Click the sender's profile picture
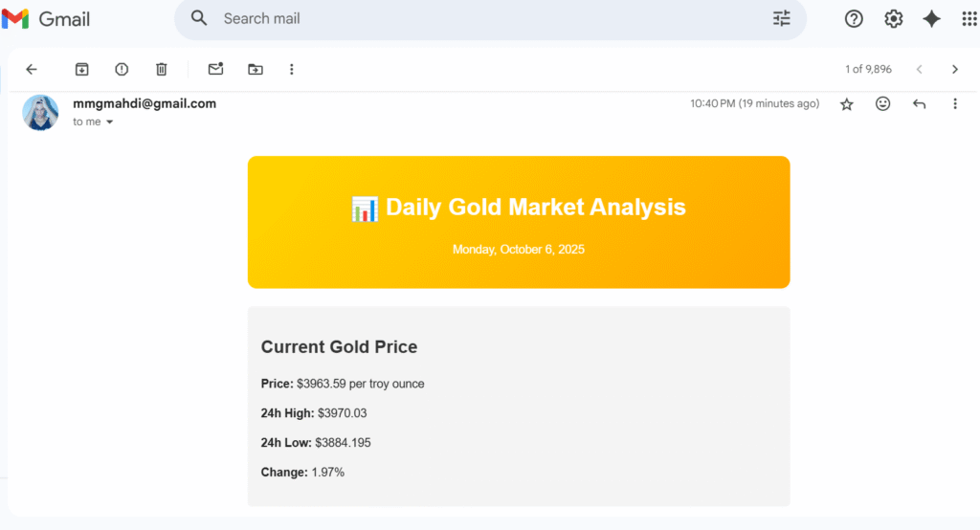980x530 pixels. 41,113
